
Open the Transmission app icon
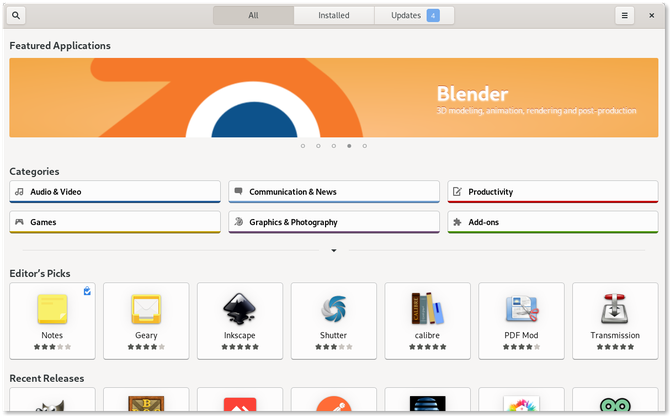tap(615, 309)
